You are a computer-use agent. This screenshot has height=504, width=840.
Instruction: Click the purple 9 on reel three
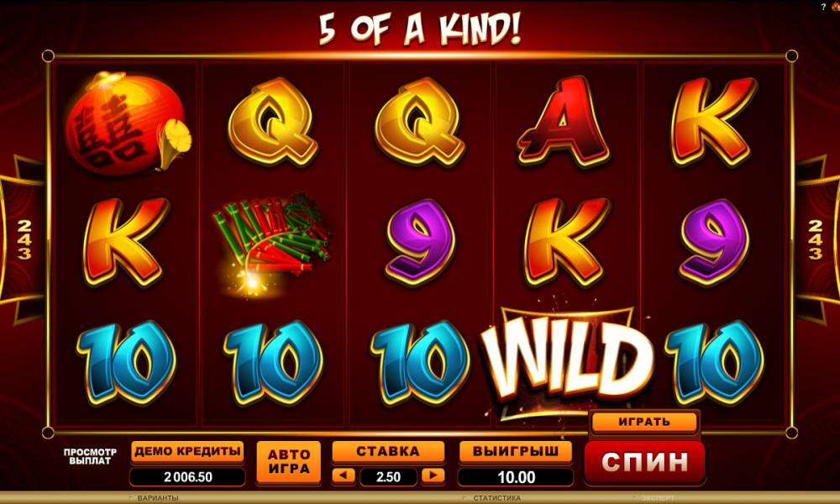[x=421, y=242]
